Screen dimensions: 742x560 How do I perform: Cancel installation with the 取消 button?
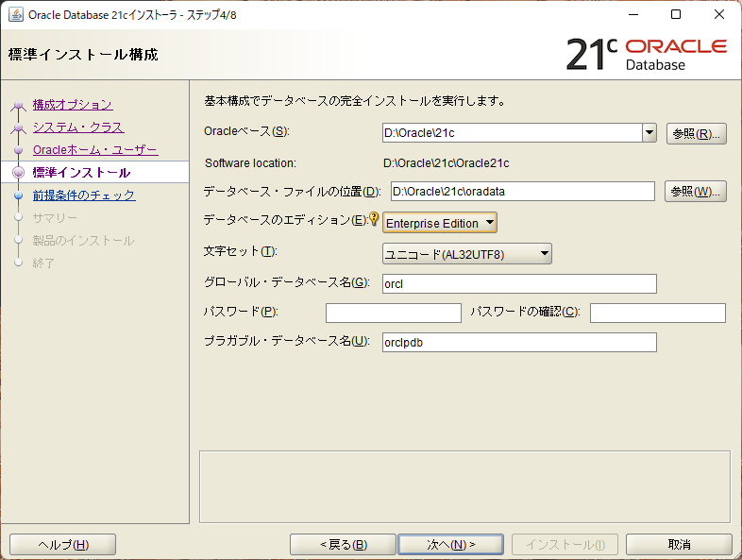click(679, 545)
